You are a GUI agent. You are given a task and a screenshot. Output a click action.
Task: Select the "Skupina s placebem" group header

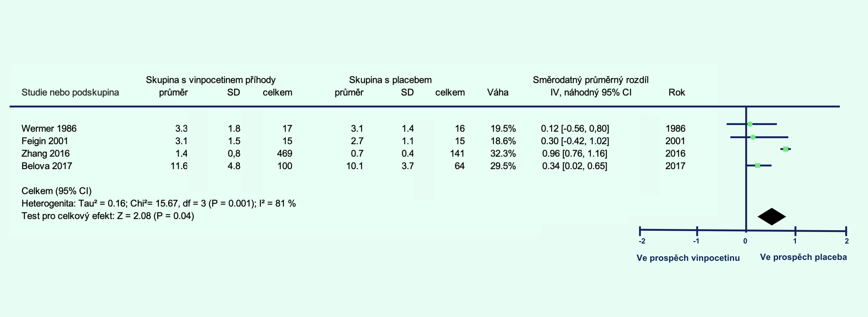coord(390,80)
